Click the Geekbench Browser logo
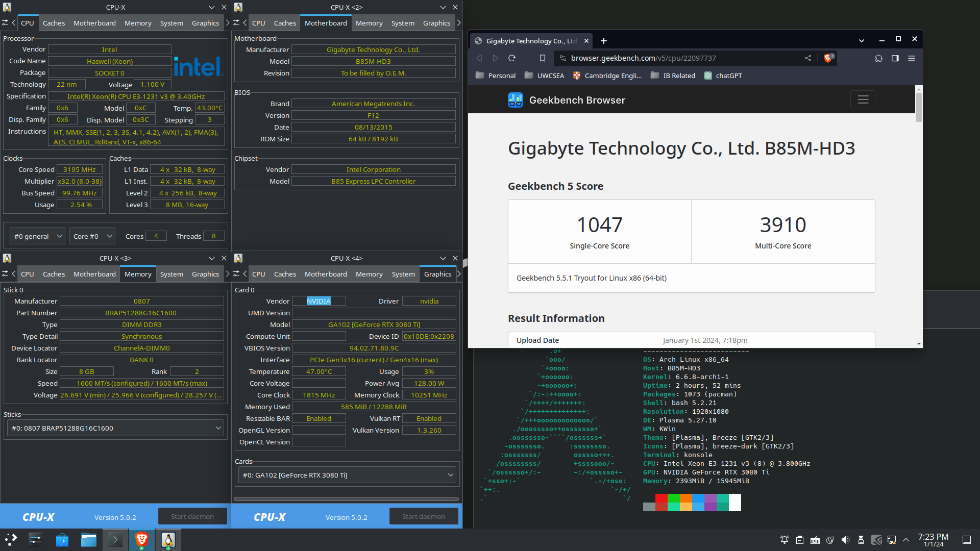The height and width of the screenshot is (551, 980). coord(566,100)
